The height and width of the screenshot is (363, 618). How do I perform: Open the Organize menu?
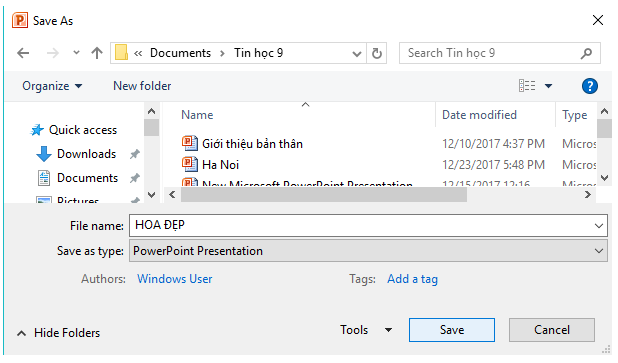click(52, 86)
